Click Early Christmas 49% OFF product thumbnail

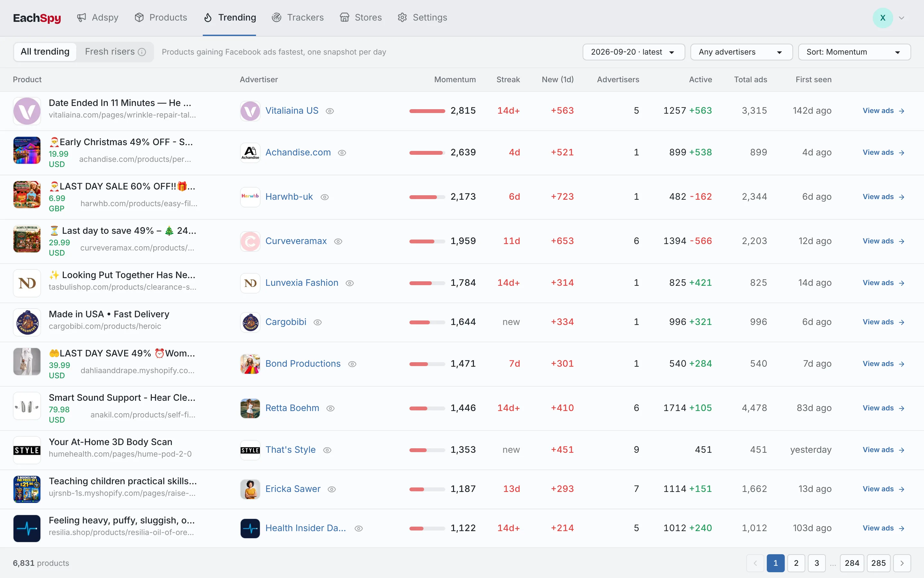click(27, 150)
